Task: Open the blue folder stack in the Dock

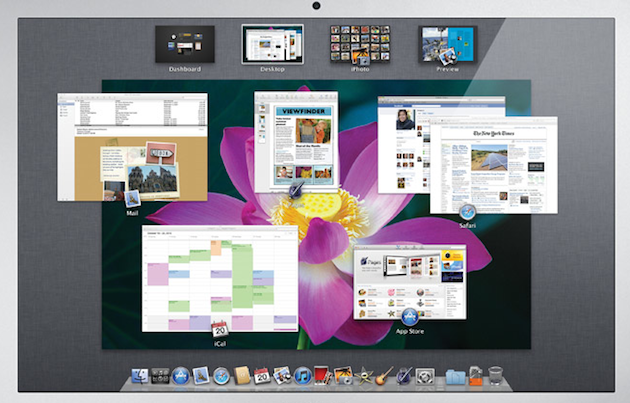Action: click(455, 377)
